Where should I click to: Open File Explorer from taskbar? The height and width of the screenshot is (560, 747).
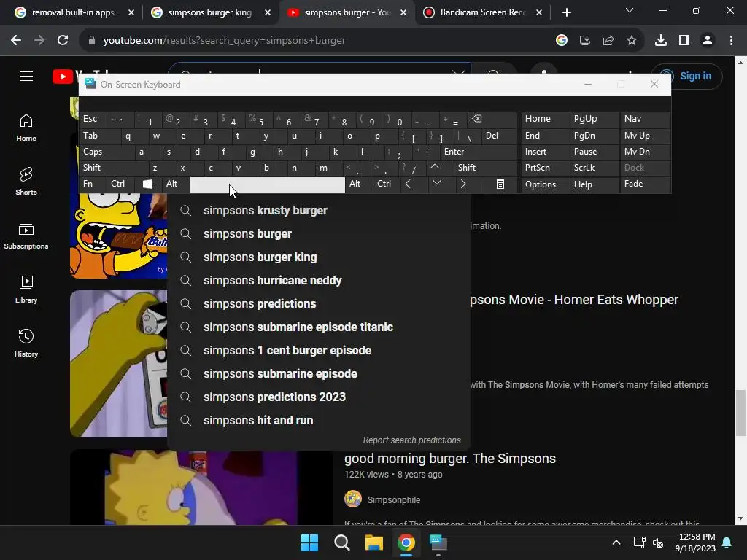pos(374,542)
